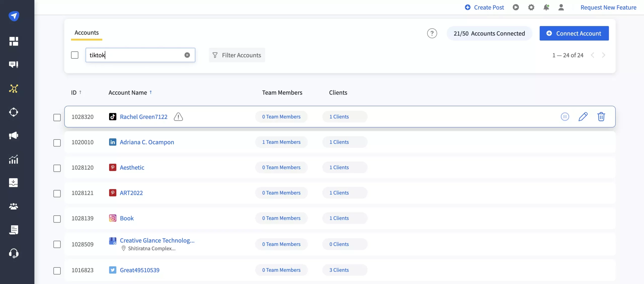
Task: Toggle the select-all checkbox in the header
Action: (75, 55)
